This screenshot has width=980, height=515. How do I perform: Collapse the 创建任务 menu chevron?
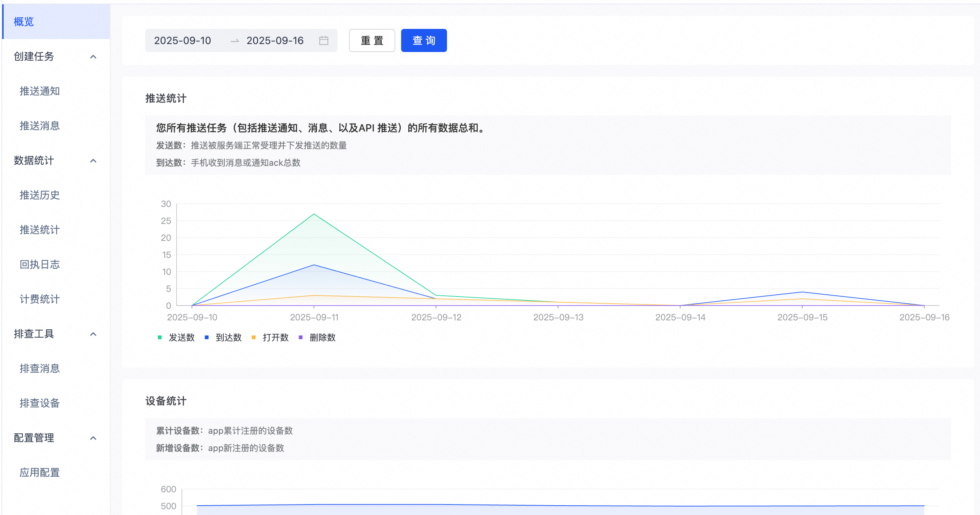93,57
